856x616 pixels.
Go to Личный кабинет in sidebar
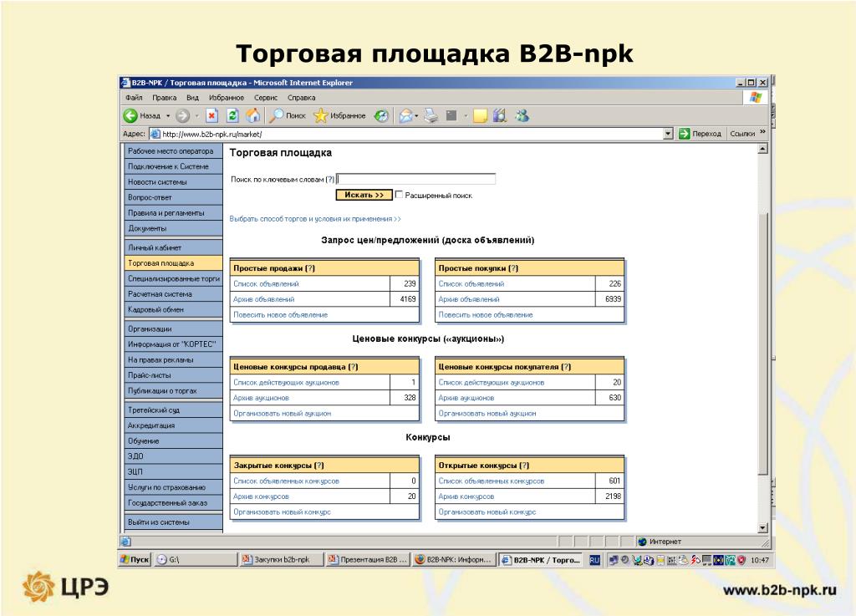tap(173, 247)
